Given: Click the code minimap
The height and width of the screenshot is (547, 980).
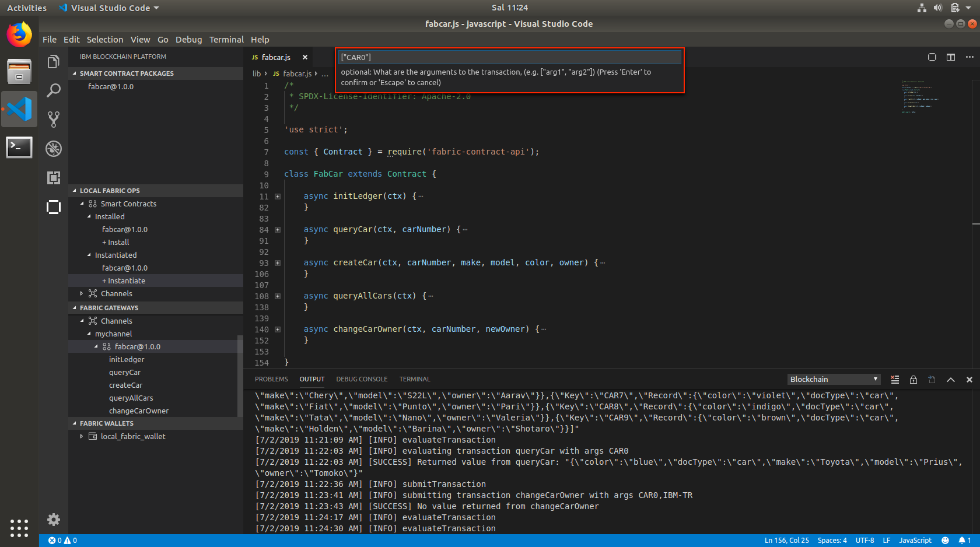Looking at the screenshot, I should (x=920, y=96).
